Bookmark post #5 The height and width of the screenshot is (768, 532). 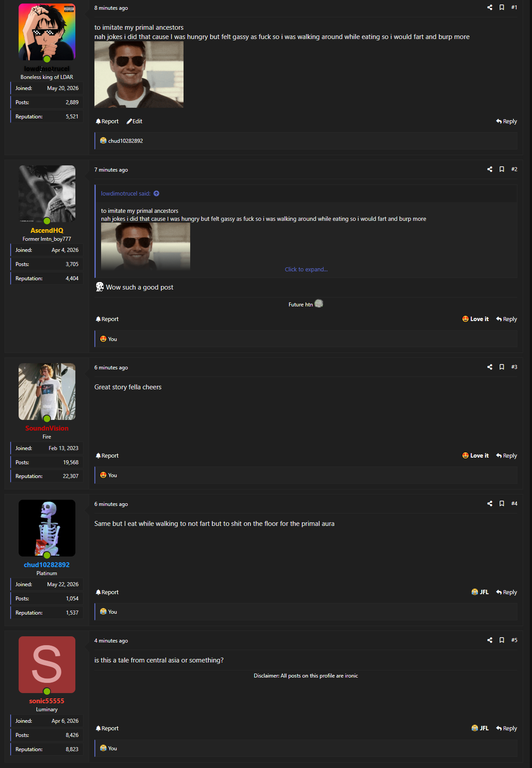click(502, 640)
